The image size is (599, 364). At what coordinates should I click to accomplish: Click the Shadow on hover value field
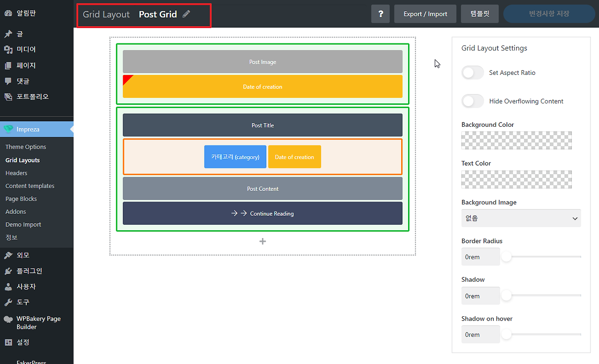tap(481, 335)
